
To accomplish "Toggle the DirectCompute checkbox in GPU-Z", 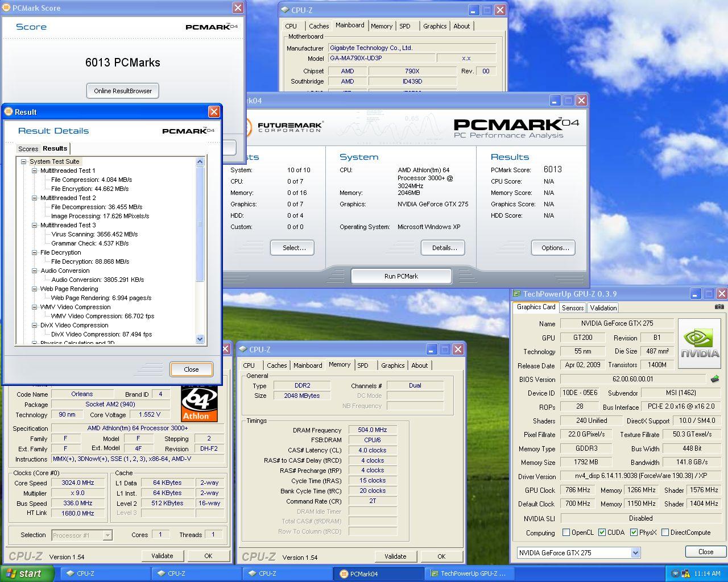I will [x=665, y=533].
